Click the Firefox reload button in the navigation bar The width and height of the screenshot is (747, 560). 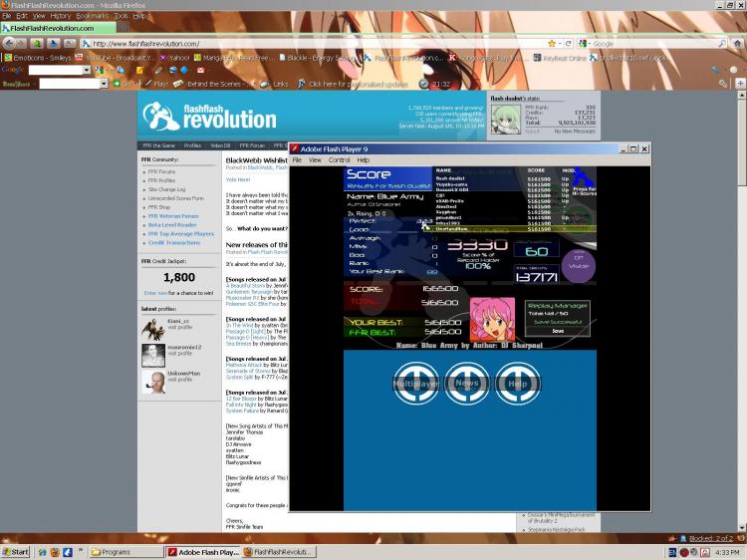click(x=568, y=44)
